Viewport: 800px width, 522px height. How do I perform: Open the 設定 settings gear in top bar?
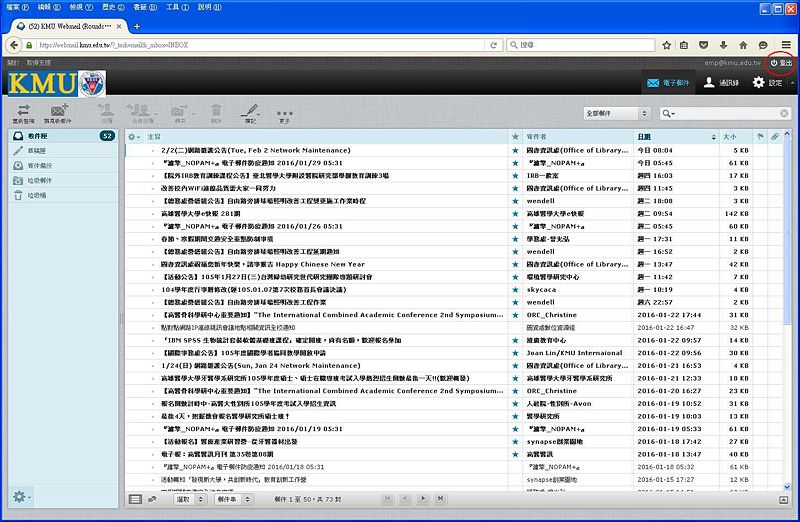(x=767, y=82)
